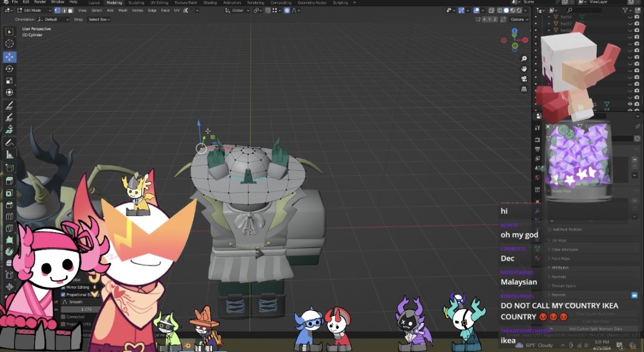
Task: Enable edge select mode
Action: click(x=64, y=10)
